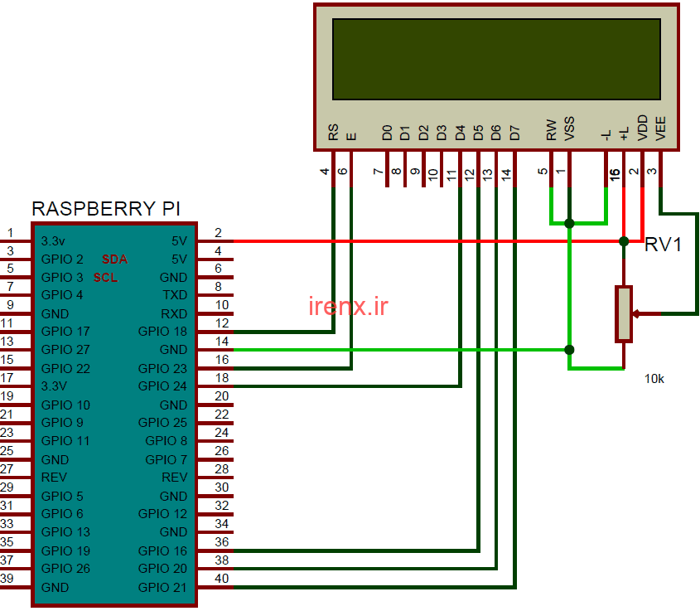Select the GPIO 24 pin label

[x=162, y=386]
